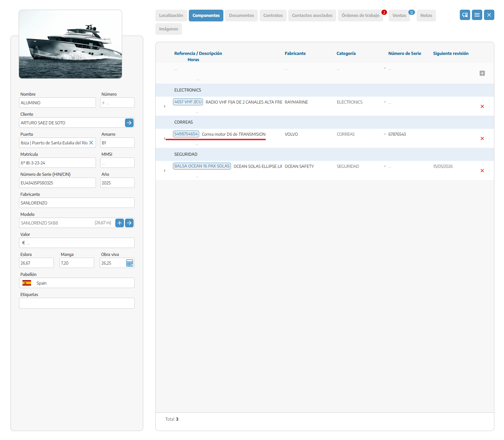Open the client ARTURO SAEZ DE SOTO arrow
Screen dimensions: 504x440
129,123
